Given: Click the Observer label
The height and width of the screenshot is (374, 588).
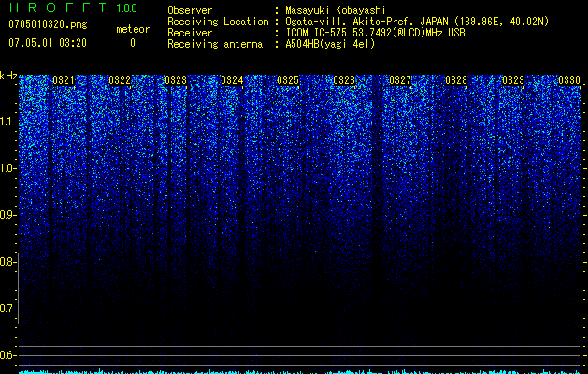Looking at the screenshot, I should coord(190,10).
